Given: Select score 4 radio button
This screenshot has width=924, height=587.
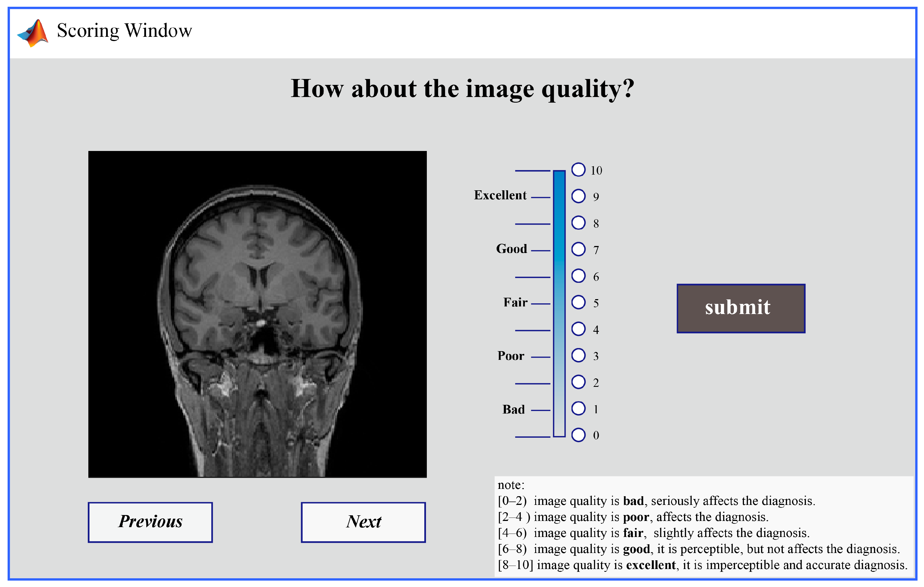Looking at the screenshot, I should pyautogui.click(x=578, y=329).
